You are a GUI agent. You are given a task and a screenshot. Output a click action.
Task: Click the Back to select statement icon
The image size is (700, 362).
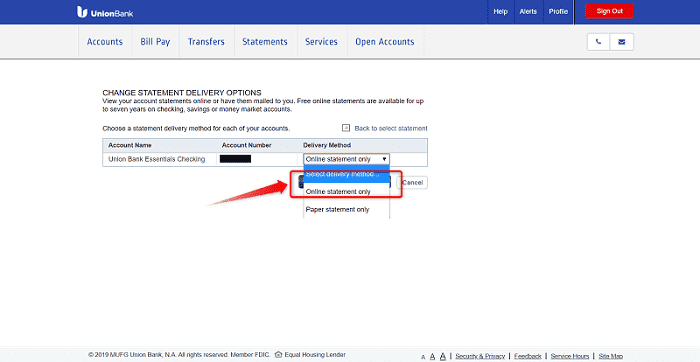coord(346,128)
